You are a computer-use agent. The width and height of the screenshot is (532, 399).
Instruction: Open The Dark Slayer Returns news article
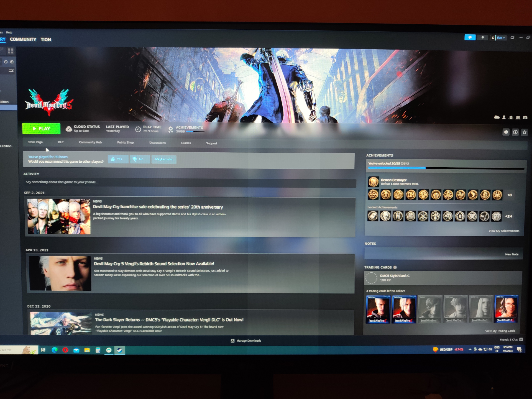pos(169,320)
